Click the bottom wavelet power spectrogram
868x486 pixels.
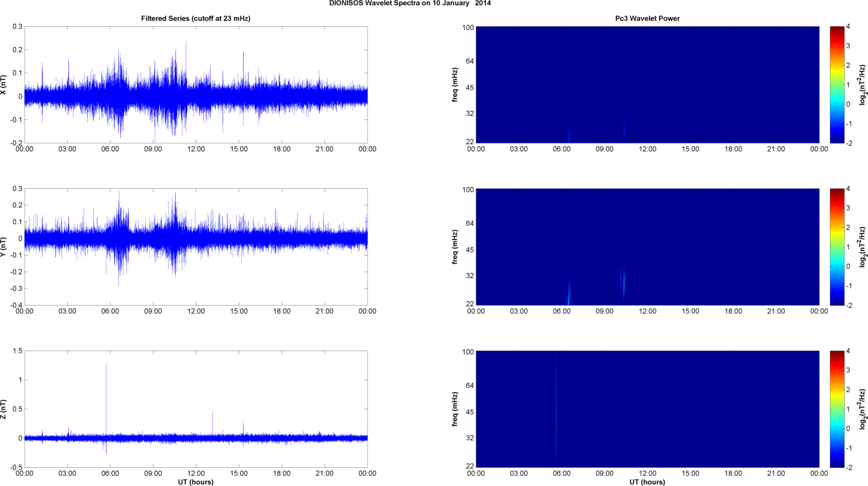pyautogui.click(x=647, y=409)
